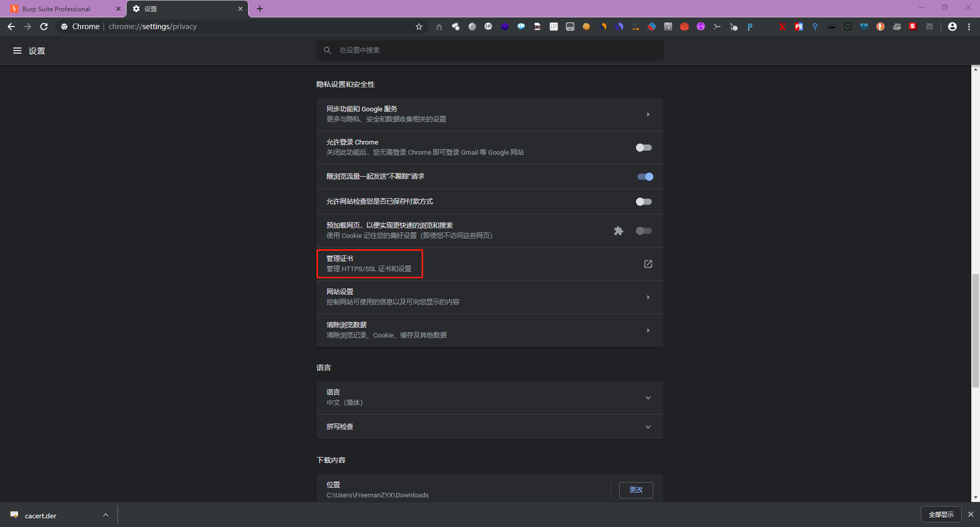Click the 更改 download location button

[636, 490]
